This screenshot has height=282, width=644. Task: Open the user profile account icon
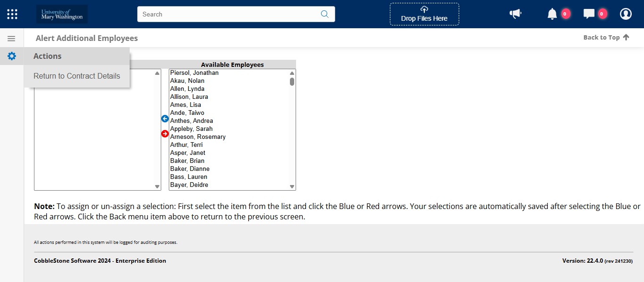pyautogui.click(x=626, y=14)
